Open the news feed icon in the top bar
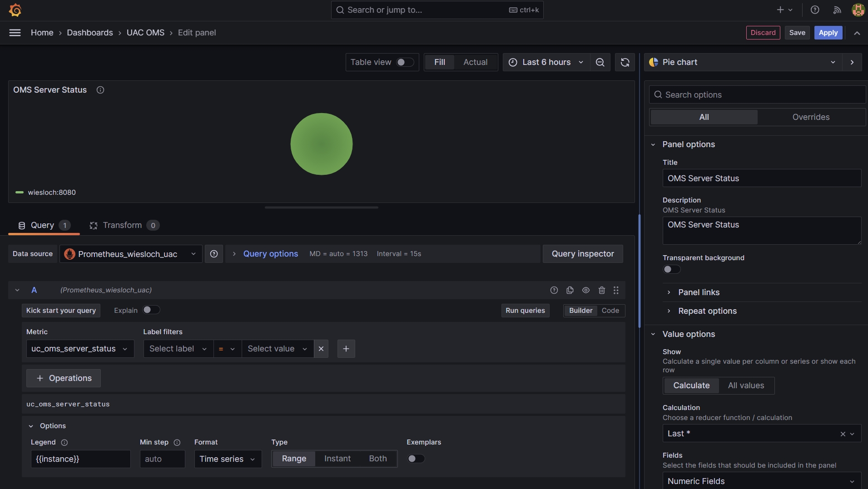The height and width of the screenshot is (489, 868). (837, 10)
